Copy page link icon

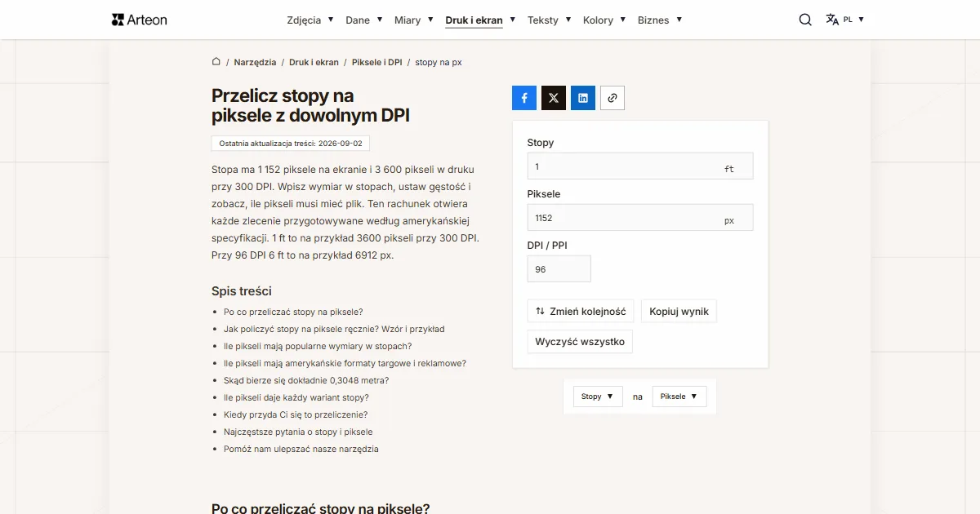612,98
